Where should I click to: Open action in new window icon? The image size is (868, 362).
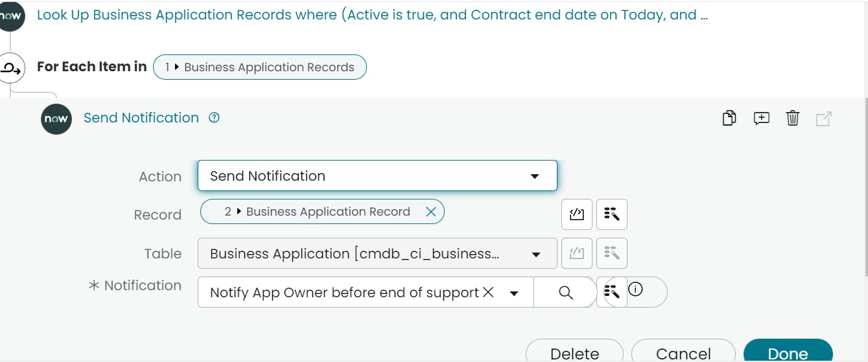[823, 119]
